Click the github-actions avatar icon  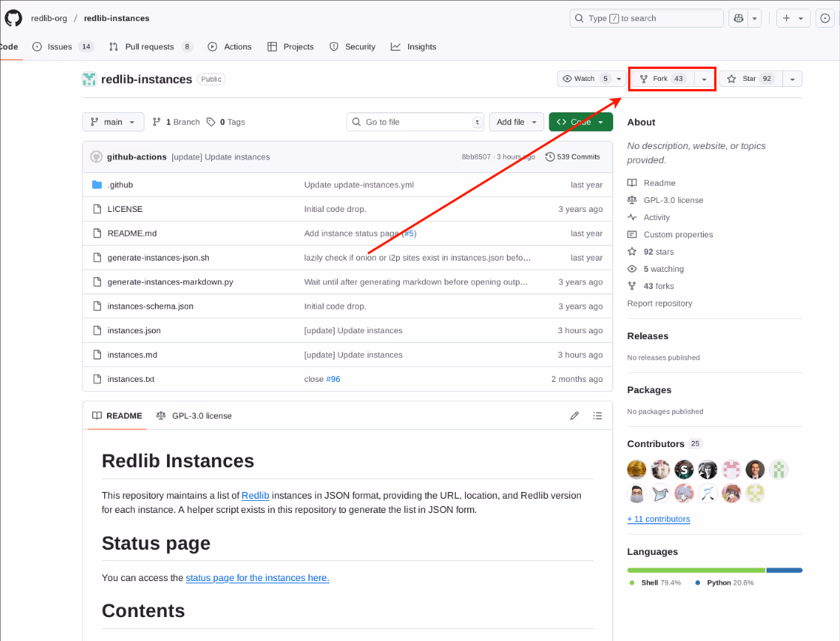click(96, 157)
